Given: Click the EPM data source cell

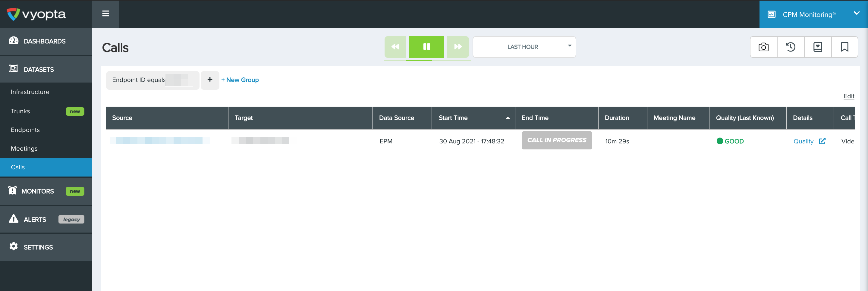Looking at the screenshot, I should (386, 142).
